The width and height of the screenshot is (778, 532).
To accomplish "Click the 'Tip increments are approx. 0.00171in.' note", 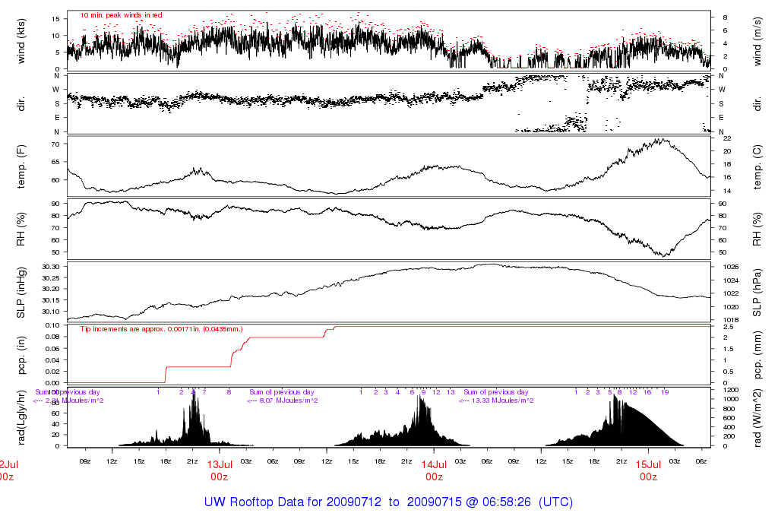I will pyautogui.click(x=162, y=329).
